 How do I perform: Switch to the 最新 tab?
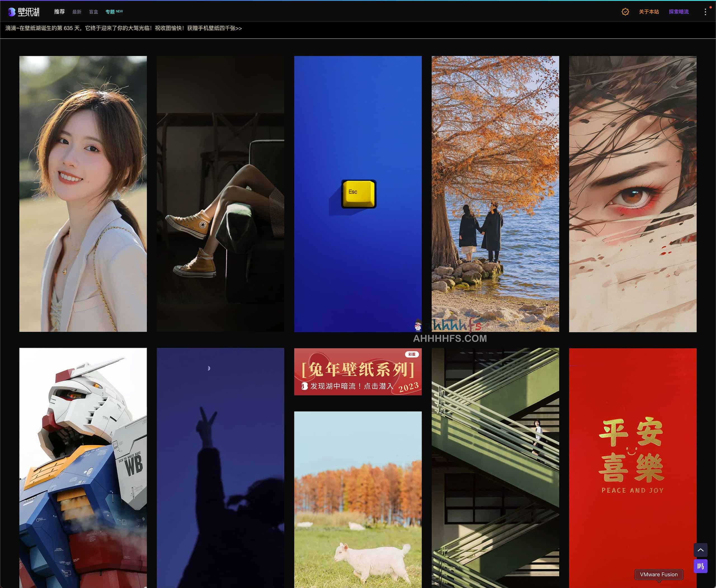pos(77,12)
